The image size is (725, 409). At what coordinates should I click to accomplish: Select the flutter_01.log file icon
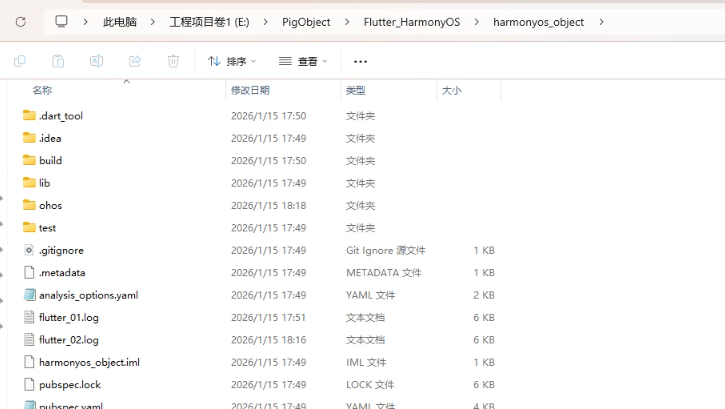(29, 317)
